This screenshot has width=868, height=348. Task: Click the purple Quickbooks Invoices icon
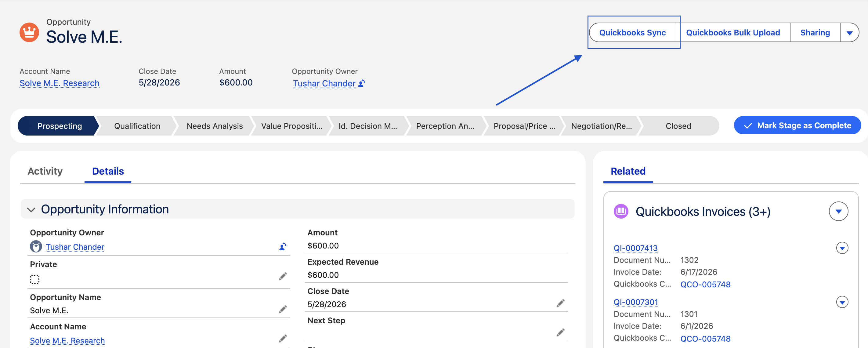tap(621, 211)
